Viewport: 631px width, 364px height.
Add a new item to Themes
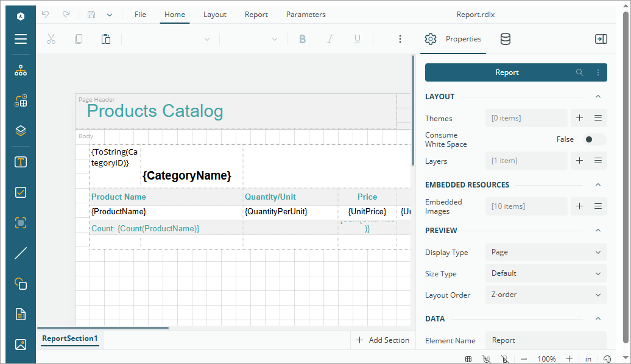579,118
